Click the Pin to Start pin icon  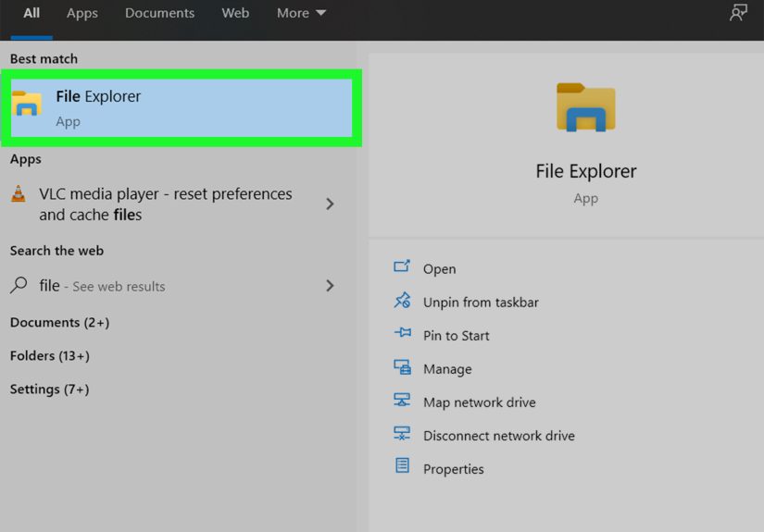[x=403, y=332]
